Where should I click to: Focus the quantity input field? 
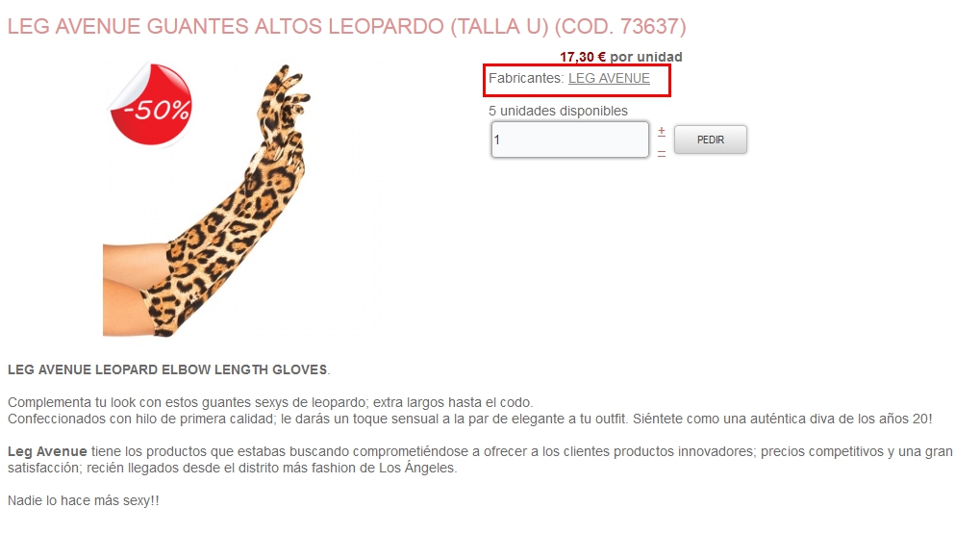click(570, 140)
